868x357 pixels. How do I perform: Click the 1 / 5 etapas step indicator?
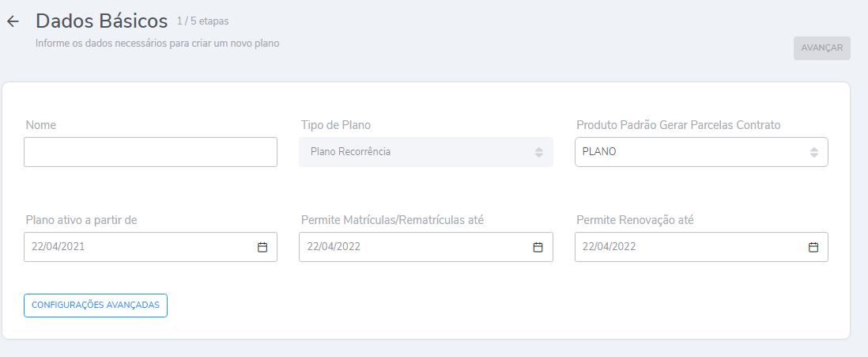(x=203, y=21)
